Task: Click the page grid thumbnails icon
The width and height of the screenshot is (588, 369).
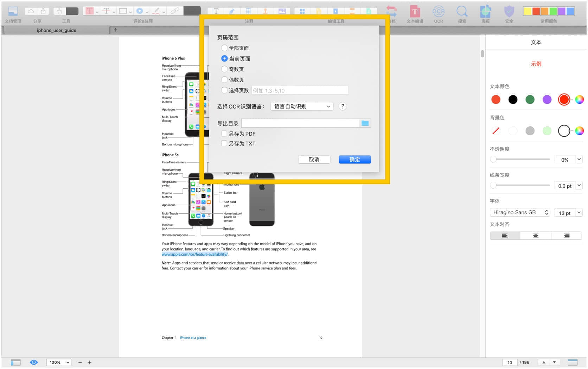Action: (x=302, y=11)
